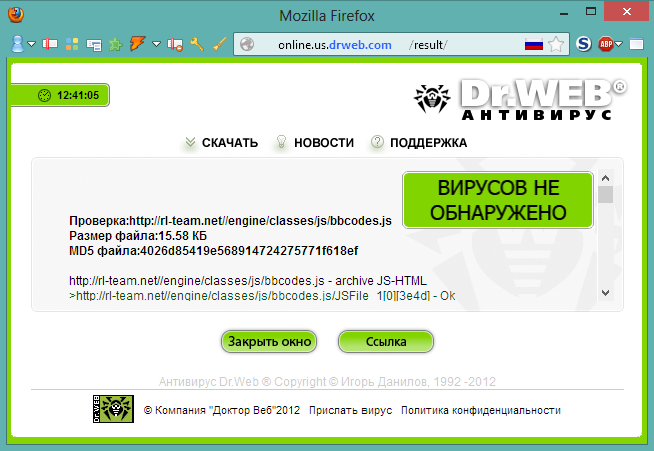The height and width of the screenshot is (451, 654).
Task: Click the blue S extension icon
Action: click(584, 44)
